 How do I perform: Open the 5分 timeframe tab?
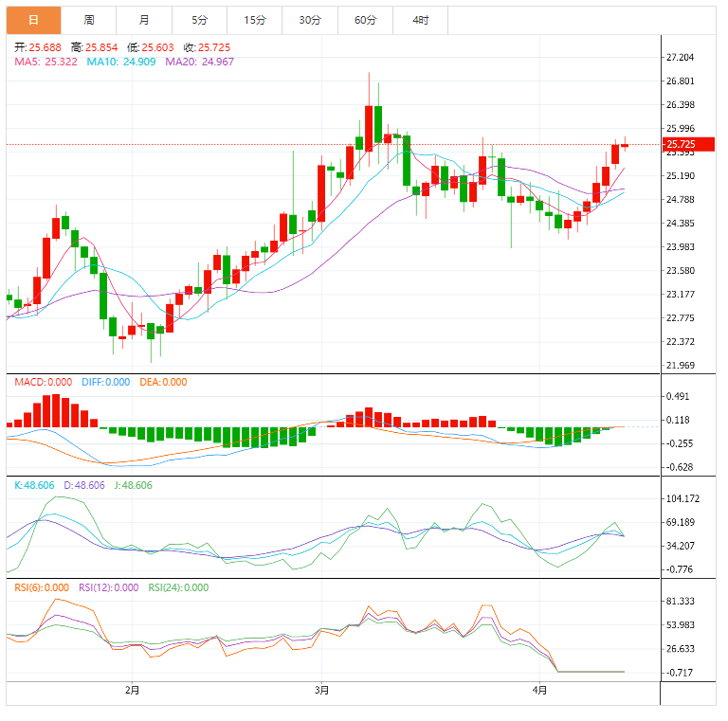click(x=199, y=20)
